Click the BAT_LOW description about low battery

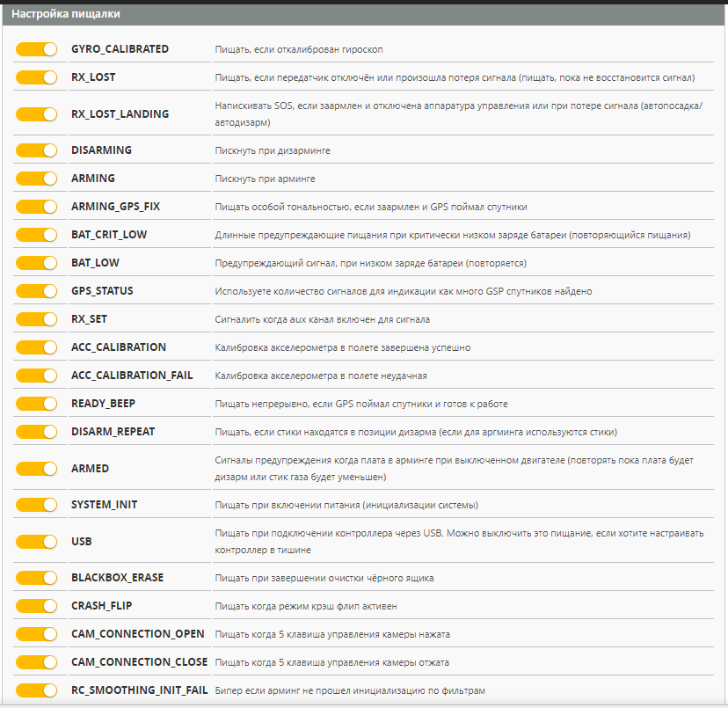point(370,263)
